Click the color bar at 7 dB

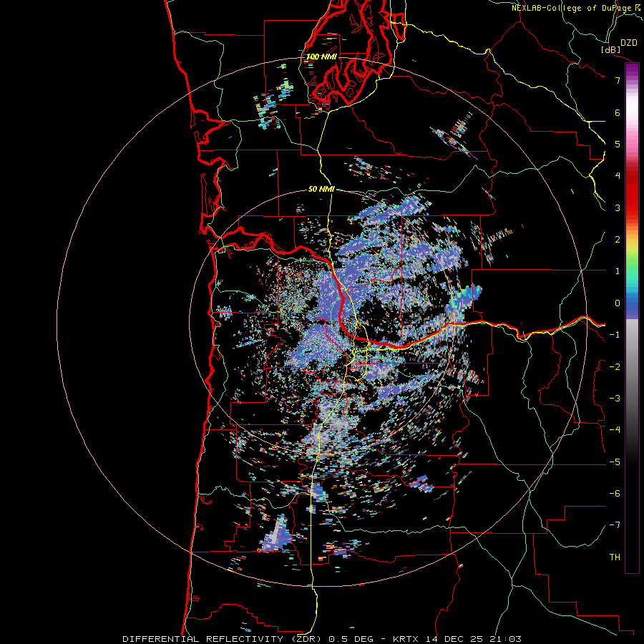click(632, 80)
